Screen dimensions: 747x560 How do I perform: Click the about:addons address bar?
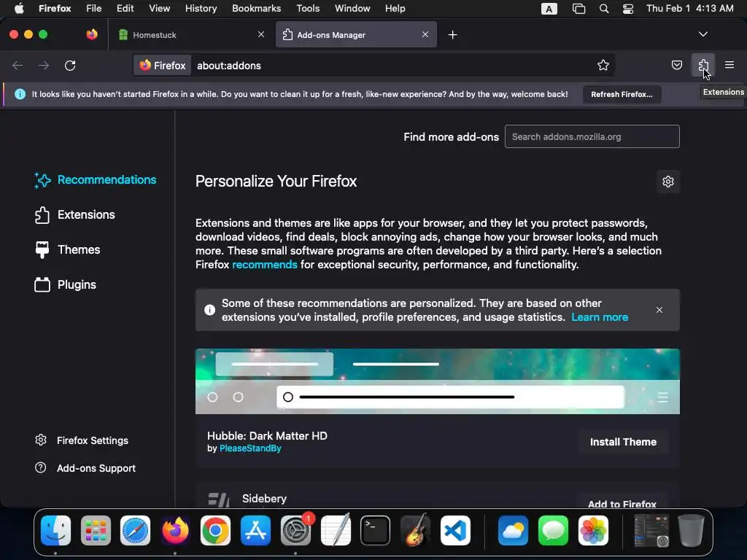click(x=391, y=65)
